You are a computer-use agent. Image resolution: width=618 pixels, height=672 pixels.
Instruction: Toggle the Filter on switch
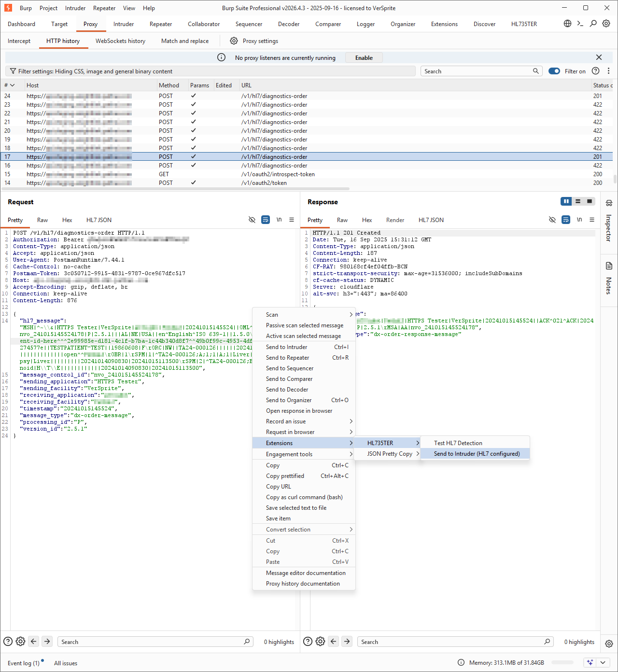click(x=554, y=71)
